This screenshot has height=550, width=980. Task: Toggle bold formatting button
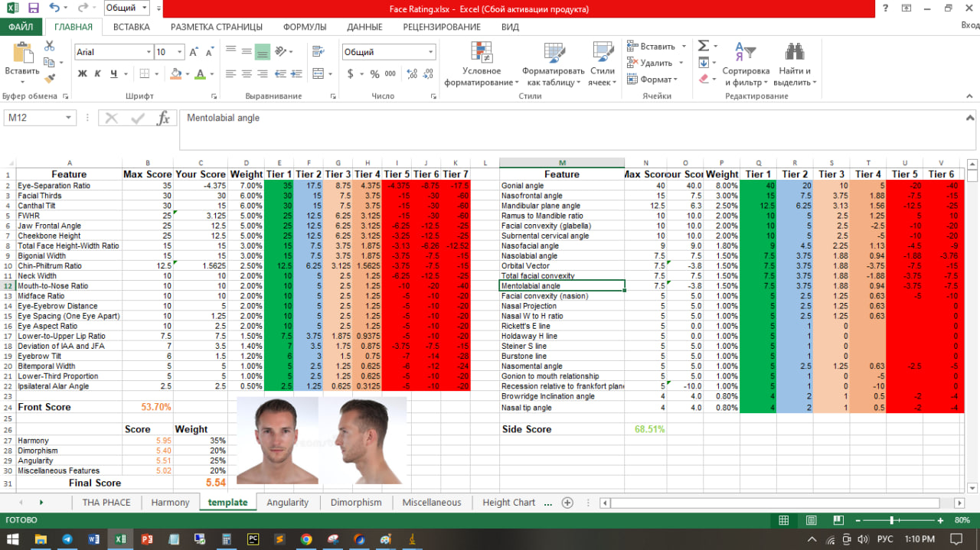pyautogui.click(x=82, y=74)
